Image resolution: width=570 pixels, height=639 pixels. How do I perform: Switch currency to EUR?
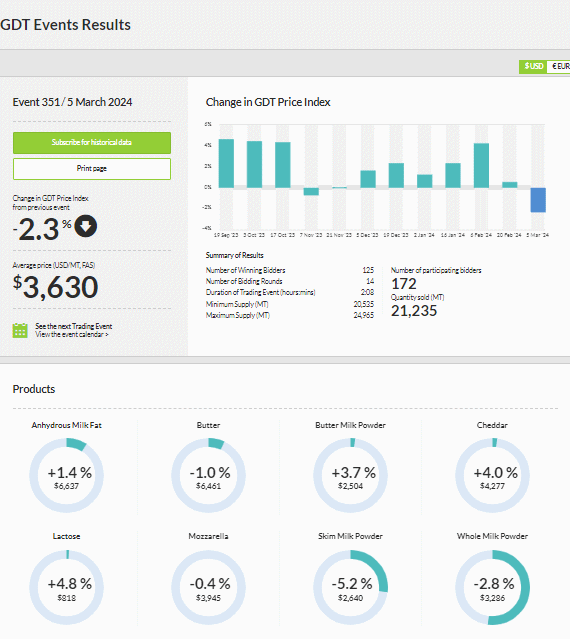[559, 66]
